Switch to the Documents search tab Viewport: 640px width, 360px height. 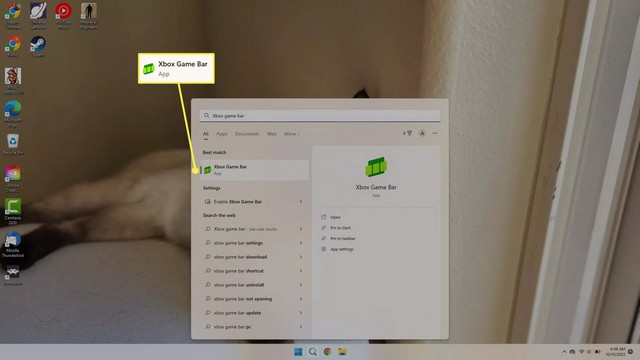[247, 134]
